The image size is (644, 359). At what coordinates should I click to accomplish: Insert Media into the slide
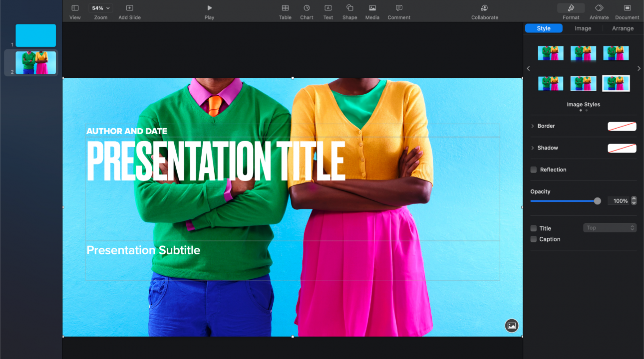tap(372, 10)
